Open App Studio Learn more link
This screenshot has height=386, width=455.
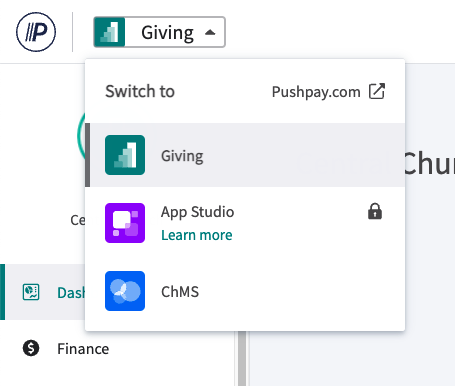tap(197, 235)
